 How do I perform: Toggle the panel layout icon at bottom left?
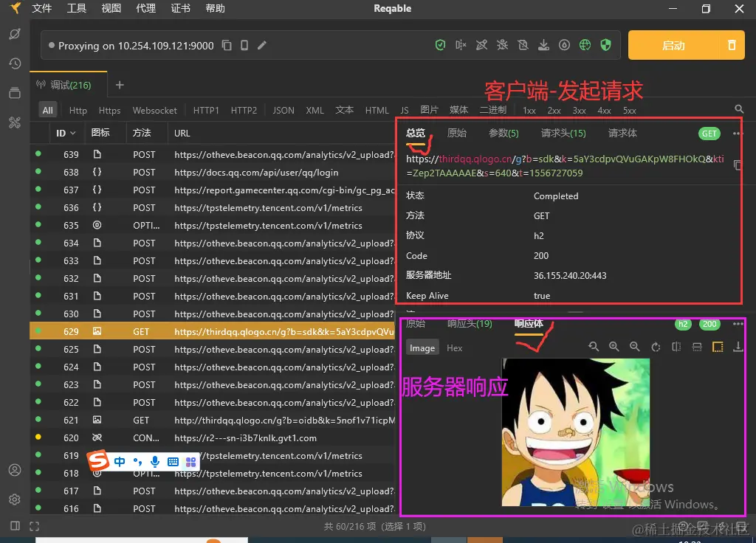[x=15, y=526]
